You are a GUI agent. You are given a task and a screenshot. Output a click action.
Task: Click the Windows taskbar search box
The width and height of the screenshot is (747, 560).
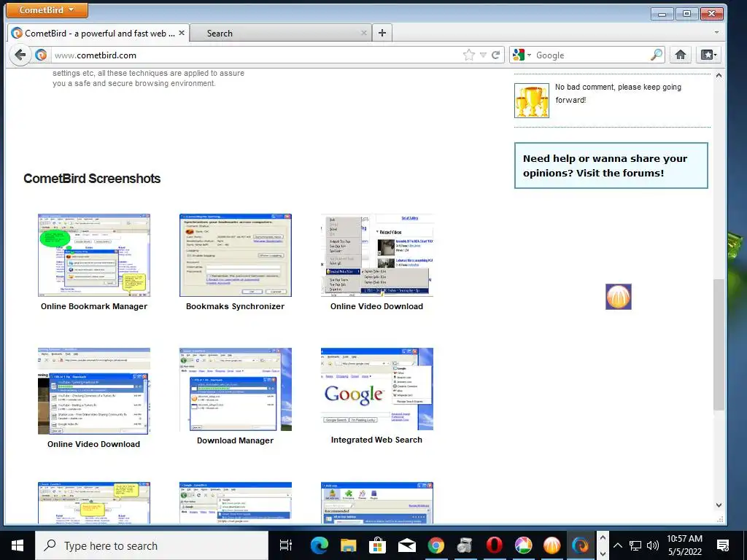click(x=152, y=545)
